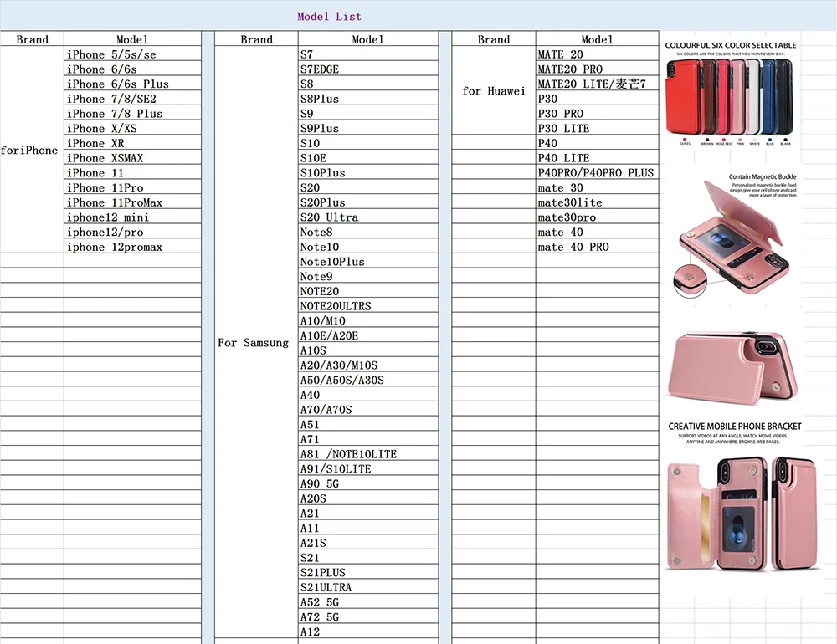Select the 'S8Plus' model cell
Screen dimensions: 837x644
pyautogui.click(x=367, y=99)
